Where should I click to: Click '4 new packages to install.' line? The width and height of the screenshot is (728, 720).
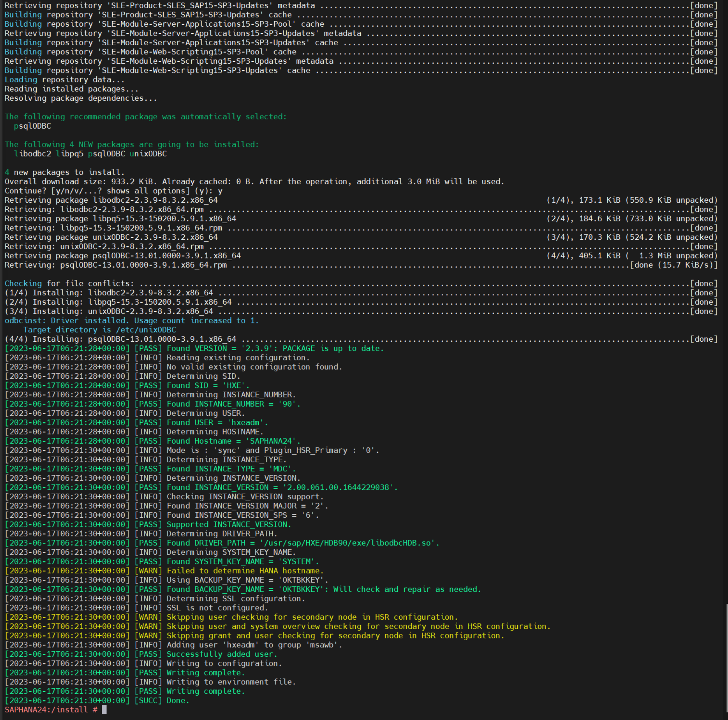65,172
